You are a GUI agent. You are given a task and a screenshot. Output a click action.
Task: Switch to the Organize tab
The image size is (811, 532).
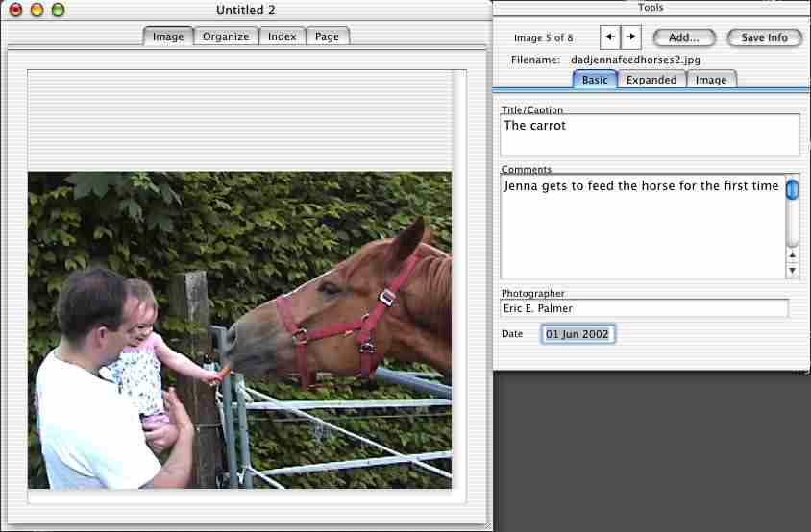(x=226, y=36)
